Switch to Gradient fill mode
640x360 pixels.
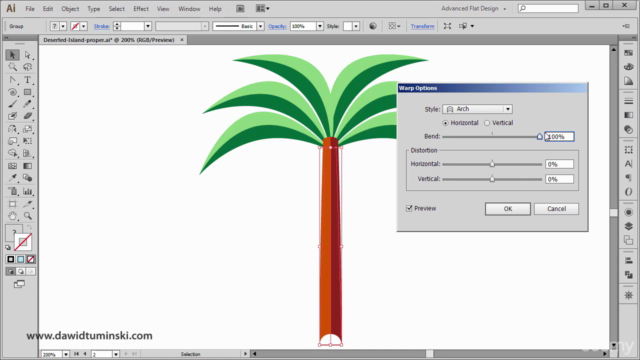tap(21, 259)
